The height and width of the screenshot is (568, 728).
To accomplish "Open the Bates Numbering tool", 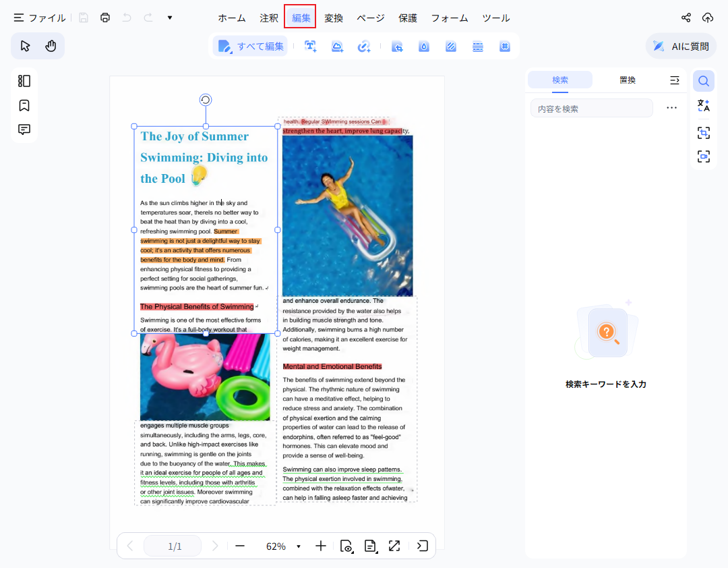I will coord(505,46).
